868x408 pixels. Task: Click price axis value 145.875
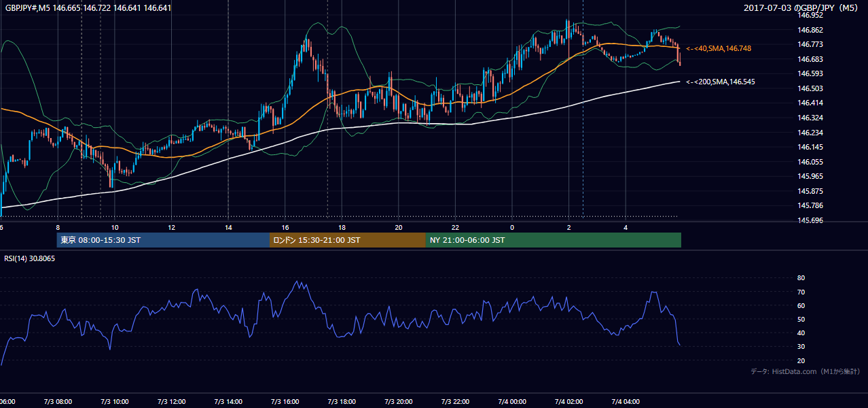click(x=810, y=191)
